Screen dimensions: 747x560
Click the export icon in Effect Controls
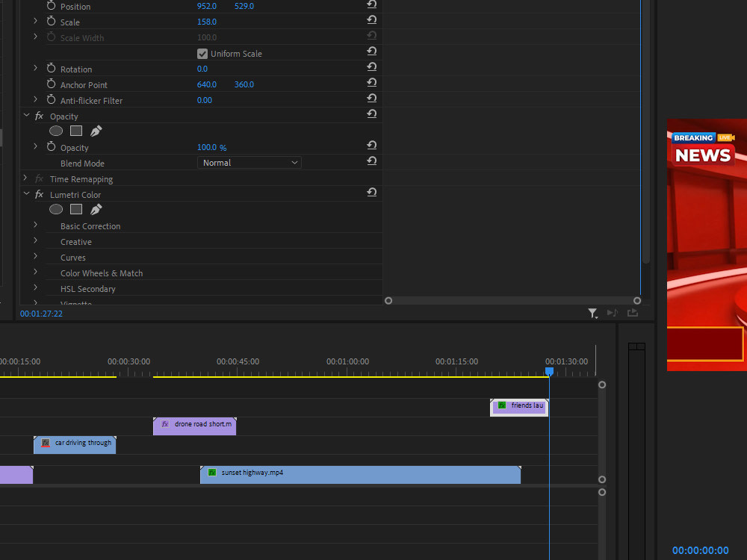632,313
